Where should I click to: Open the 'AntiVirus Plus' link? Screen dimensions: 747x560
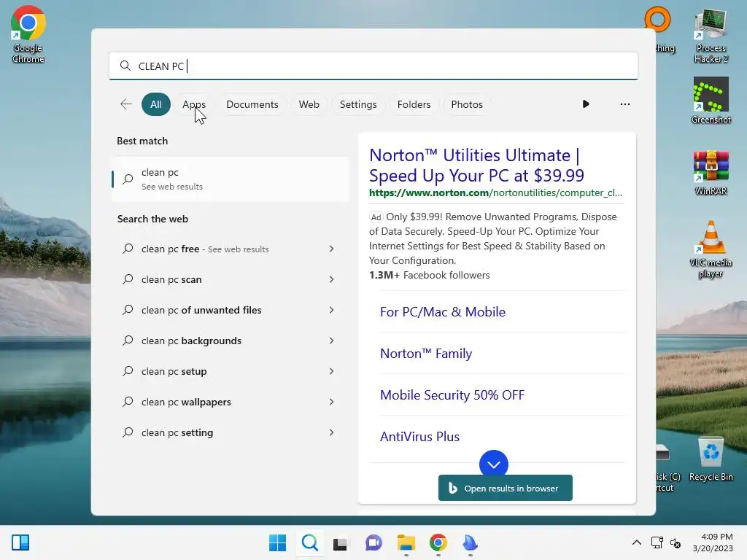419,437
